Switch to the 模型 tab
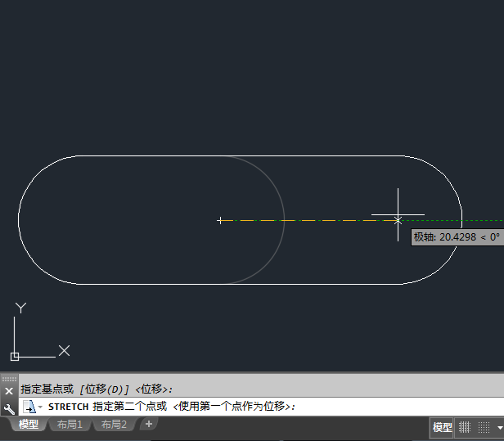Image resolution: width=504 pixels, height=441 pixels. (x=29, y=425)
